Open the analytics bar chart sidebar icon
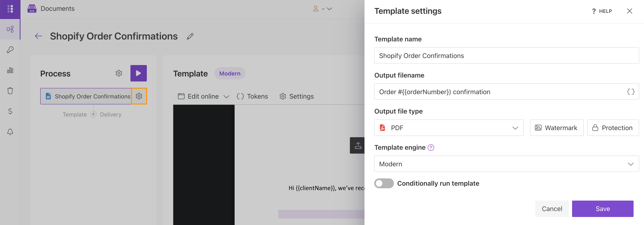This screenshot has width=644, height=225. click(10, 70)
